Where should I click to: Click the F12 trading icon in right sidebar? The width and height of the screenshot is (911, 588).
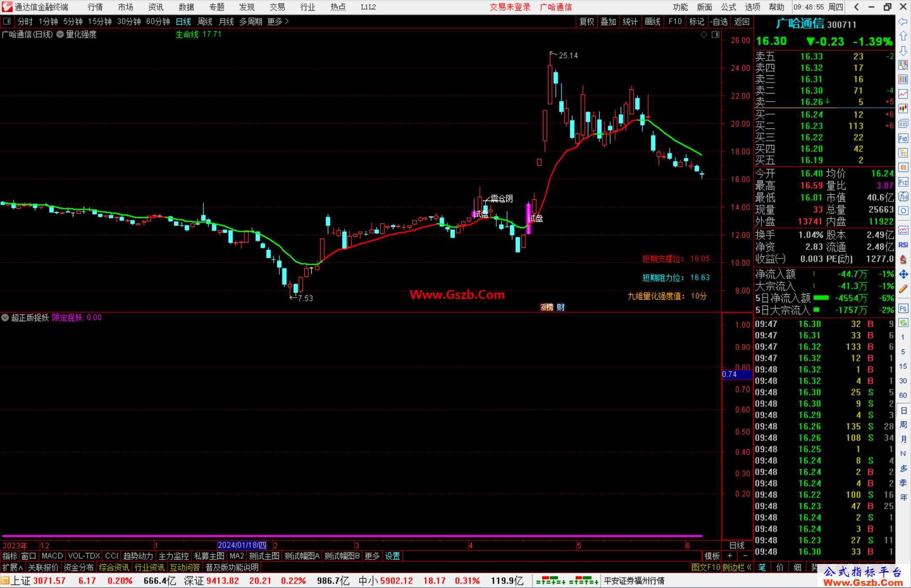903,182
